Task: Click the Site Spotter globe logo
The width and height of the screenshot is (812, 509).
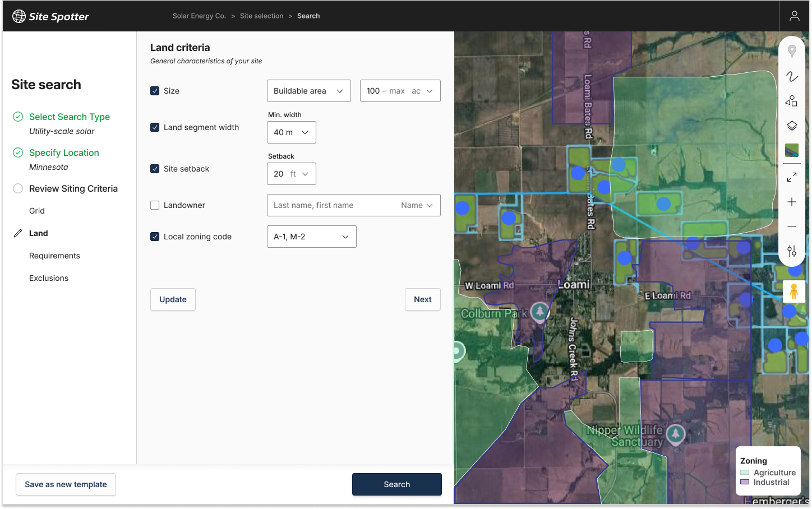Action: coord(19,16)
